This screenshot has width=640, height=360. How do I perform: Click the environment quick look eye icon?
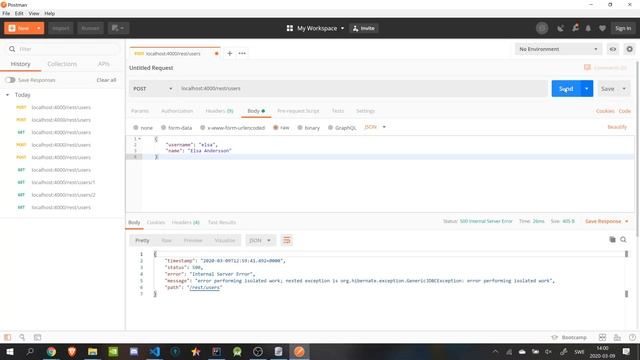pos(613,49)
